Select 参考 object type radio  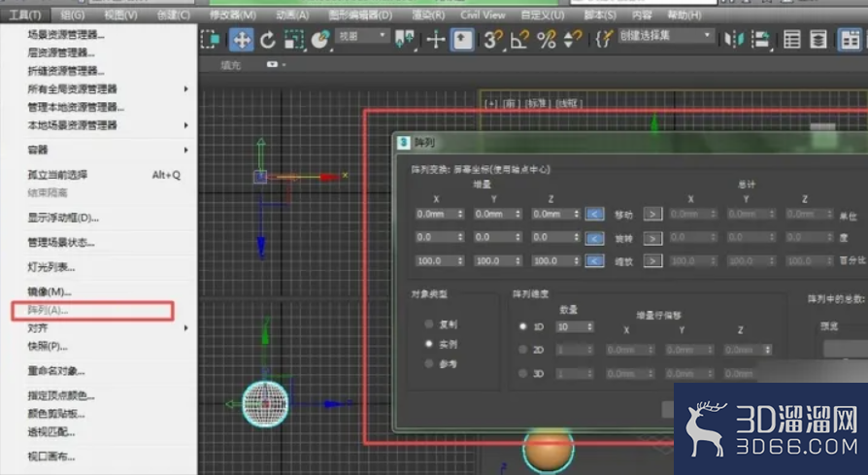pyautogui.click(x=428, y=363)
